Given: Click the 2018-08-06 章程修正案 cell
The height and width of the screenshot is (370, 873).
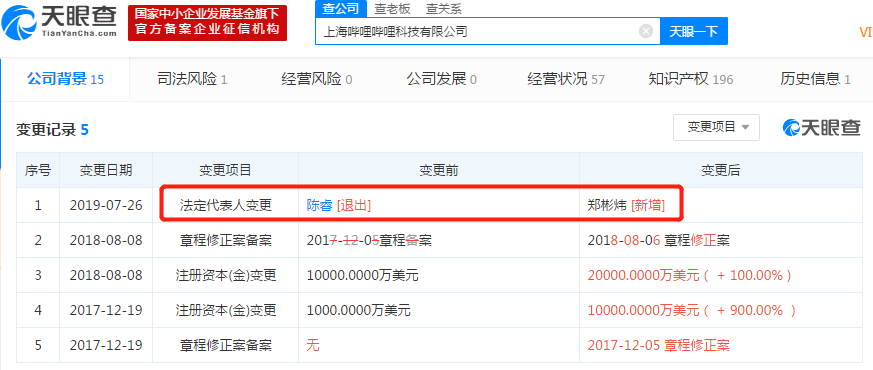Looking at the screenshot, I should (720, 240).
